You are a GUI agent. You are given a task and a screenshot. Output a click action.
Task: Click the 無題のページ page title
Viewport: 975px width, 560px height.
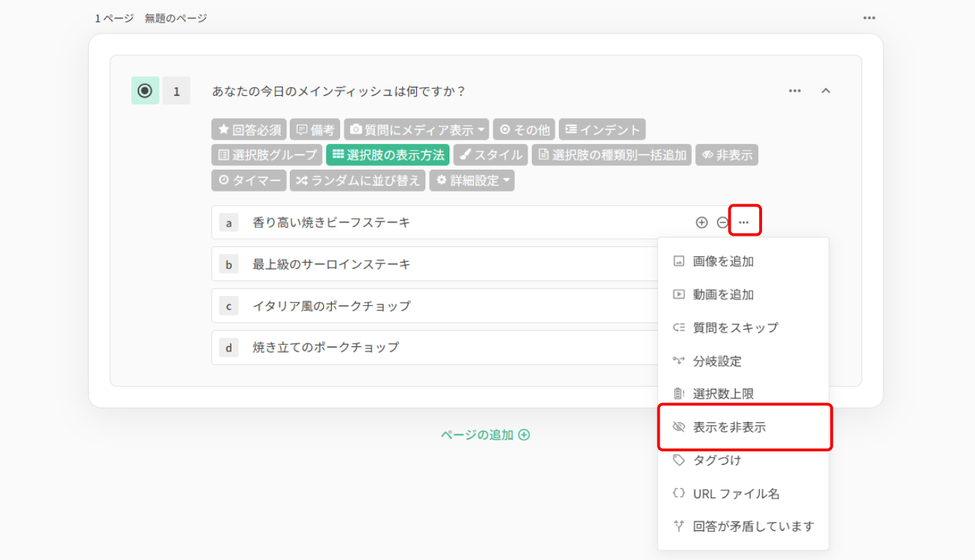point(176,18)
